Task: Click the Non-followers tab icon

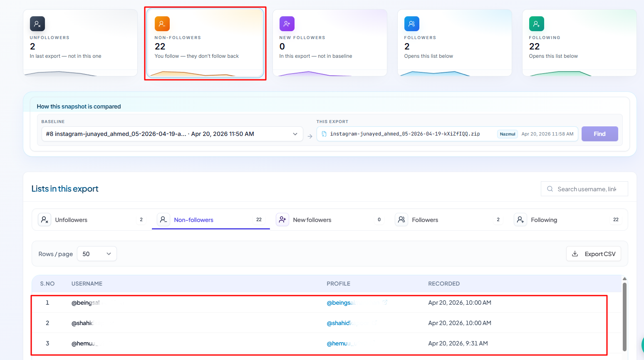Action: (x=163, y=219)
